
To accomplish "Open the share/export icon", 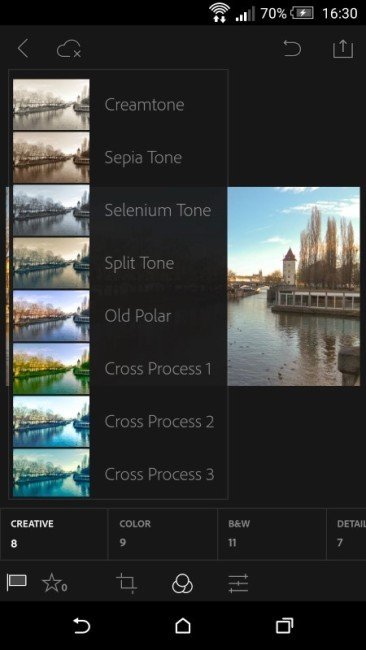I will (343, 49).
